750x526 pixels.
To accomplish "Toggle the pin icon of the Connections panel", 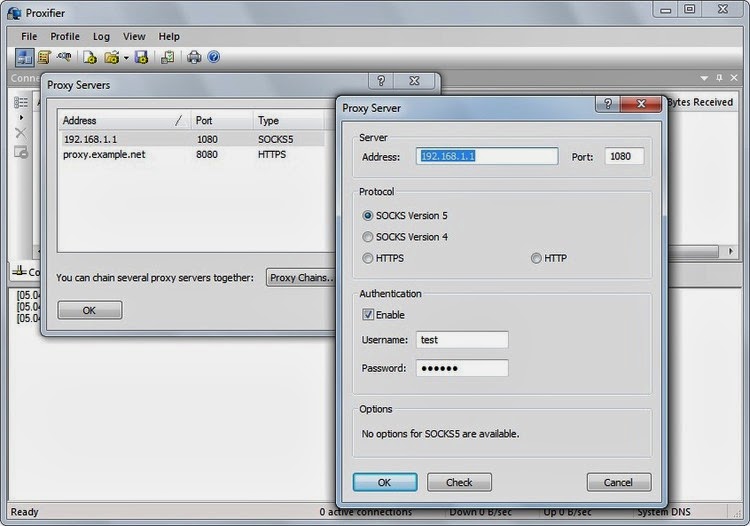I will pos(719,77).
